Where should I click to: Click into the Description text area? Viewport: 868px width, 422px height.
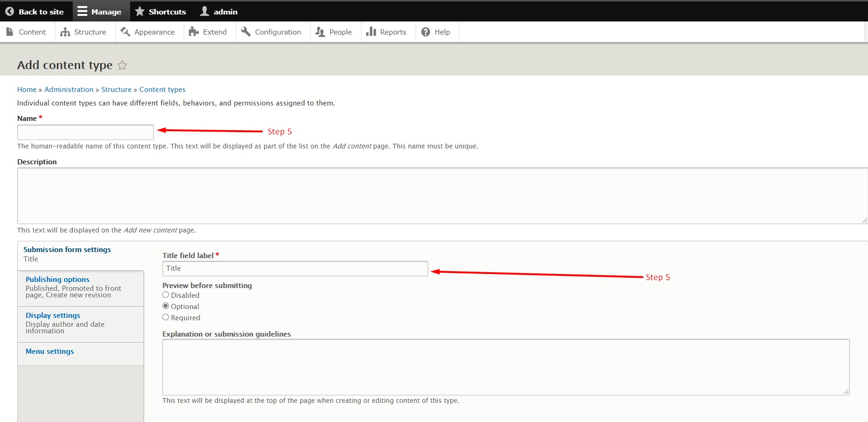(442, 196)
